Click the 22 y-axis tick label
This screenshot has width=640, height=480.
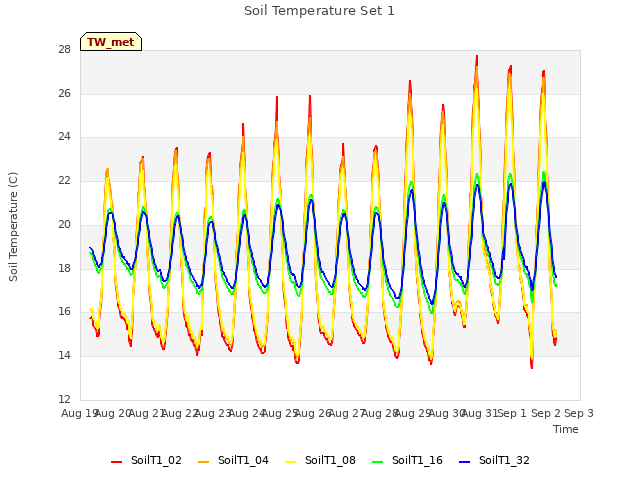tap(64, 180)
